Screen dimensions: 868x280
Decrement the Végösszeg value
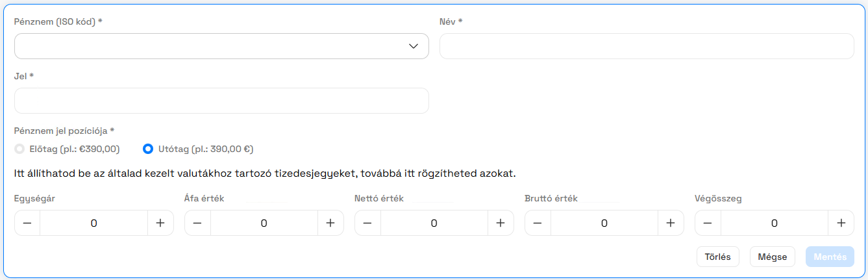[x=708, y=223]
